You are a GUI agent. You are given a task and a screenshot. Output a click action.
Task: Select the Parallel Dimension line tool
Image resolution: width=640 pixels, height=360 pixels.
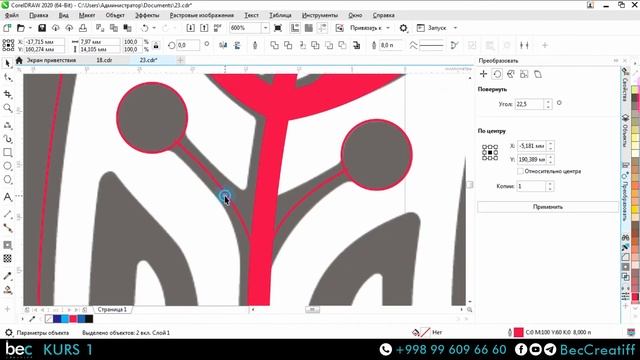pyautogui.click(x=7, y=214)
